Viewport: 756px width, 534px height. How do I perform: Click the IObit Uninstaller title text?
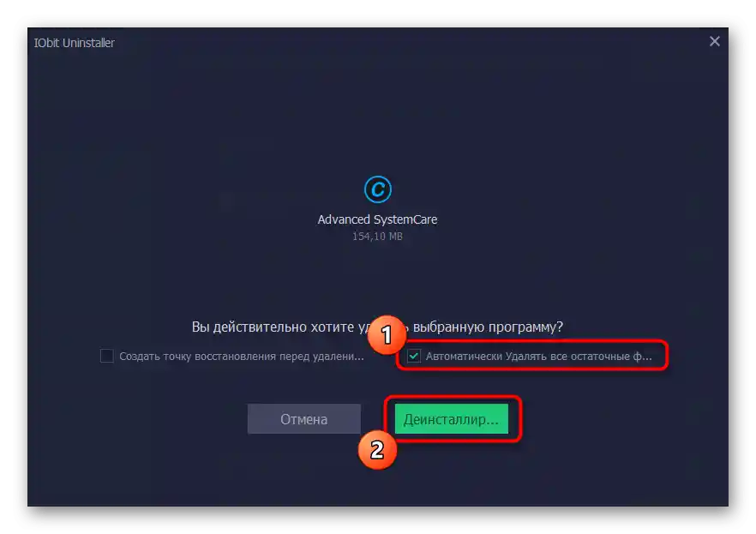click(x=75, y=43)
